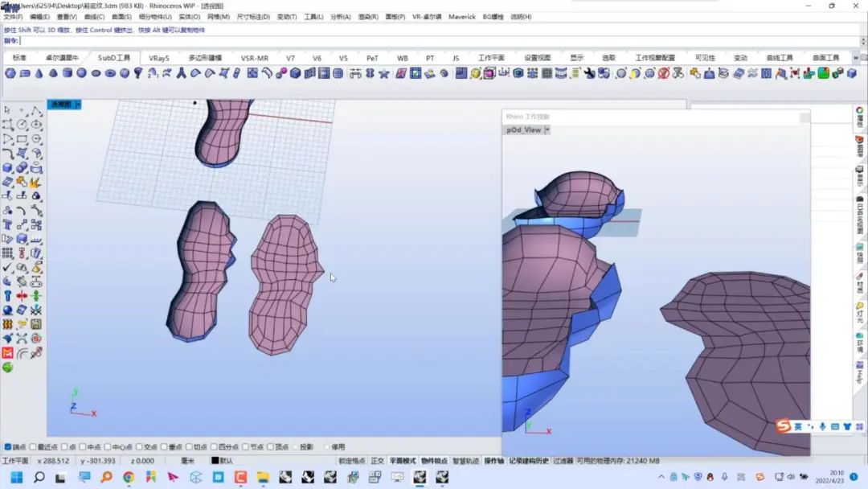Screen dimensions: 868x489
Task: Toggle 锁定格点 grid snap button
Action: (352, 461)
